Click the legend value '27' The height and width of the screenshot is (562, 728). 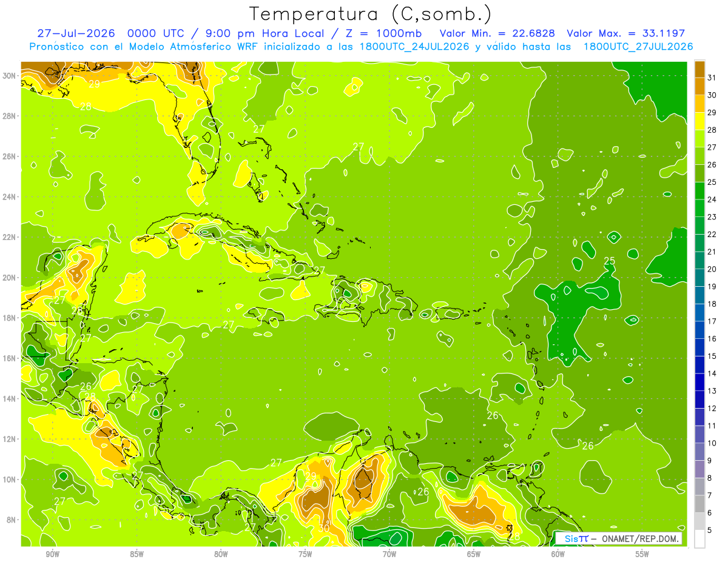(712, 147)
